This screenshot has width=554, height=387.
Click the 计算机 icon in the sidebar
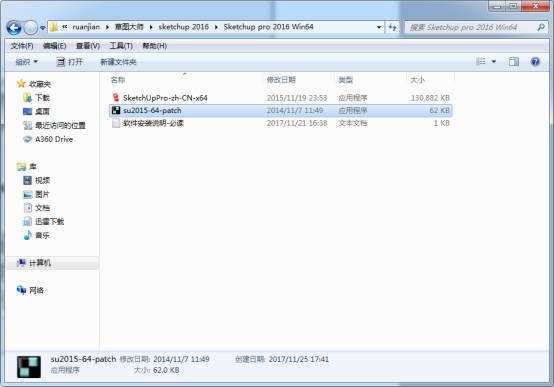pyautogui.click(x=21, y=263)
